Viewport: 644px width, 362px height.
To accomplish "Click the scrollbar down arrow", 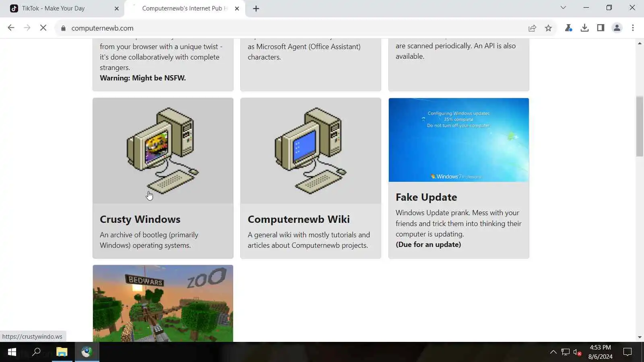I will coord(640,337).
